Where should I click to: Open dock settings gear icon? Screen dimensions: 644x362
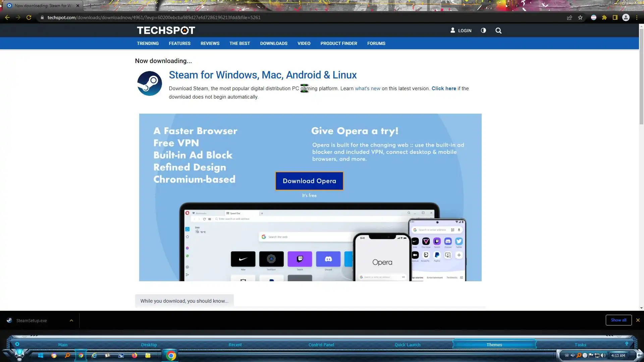(17, 344)
